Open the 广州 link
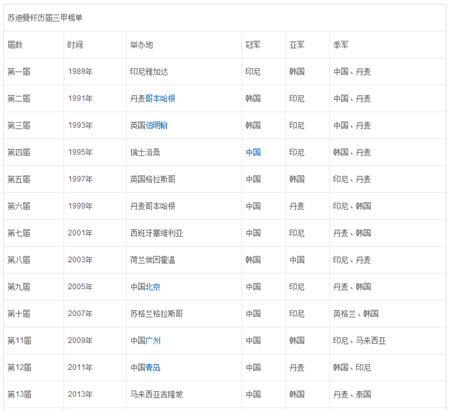 tap(153, 341)
